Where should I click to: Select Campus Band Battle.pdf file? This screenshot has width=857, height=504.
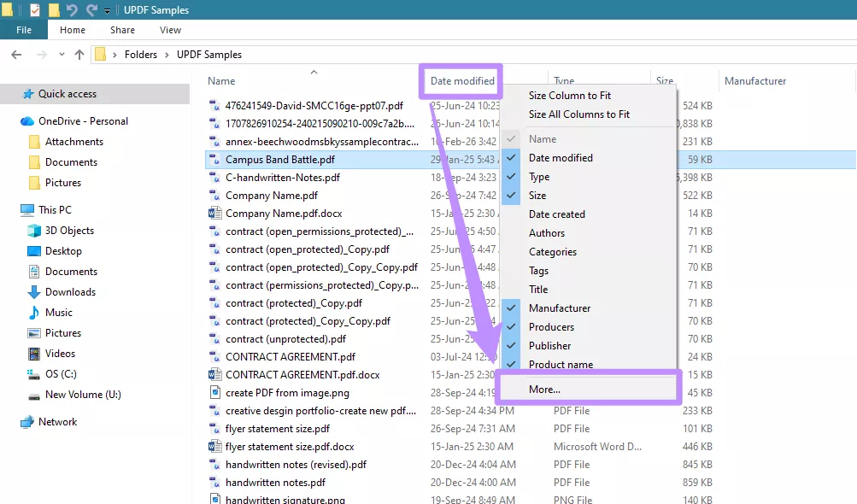click(x=280, y=160)
